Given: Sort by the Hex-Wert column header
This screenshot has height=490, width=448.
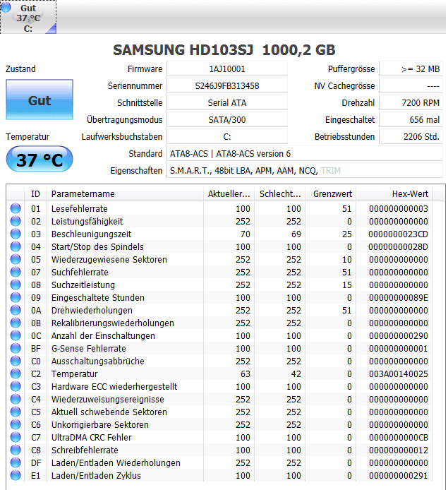Looking at the screenshot, I should pos(394,193).
